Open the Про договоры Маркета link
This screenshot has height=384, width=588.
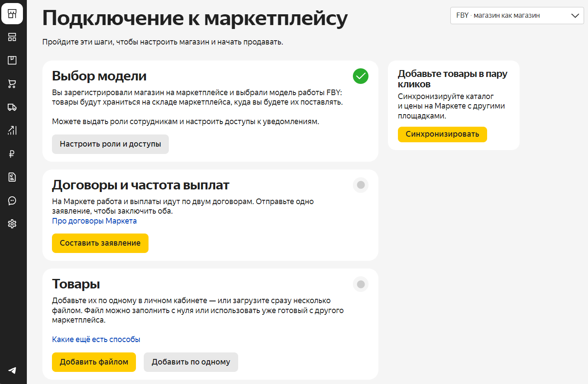click(94, 221)
